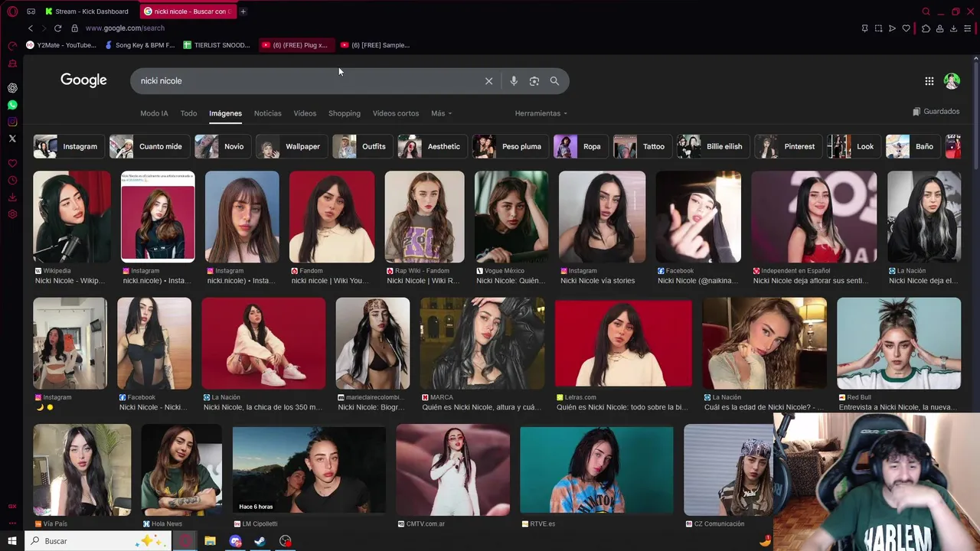Open profile icon in browser toolbar

coord(939,28)
